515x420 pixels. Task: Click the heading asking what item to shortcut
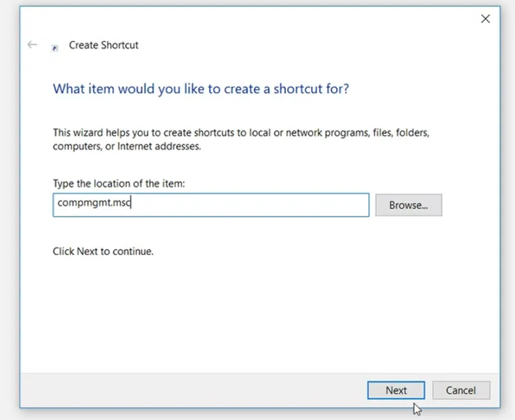200,89
